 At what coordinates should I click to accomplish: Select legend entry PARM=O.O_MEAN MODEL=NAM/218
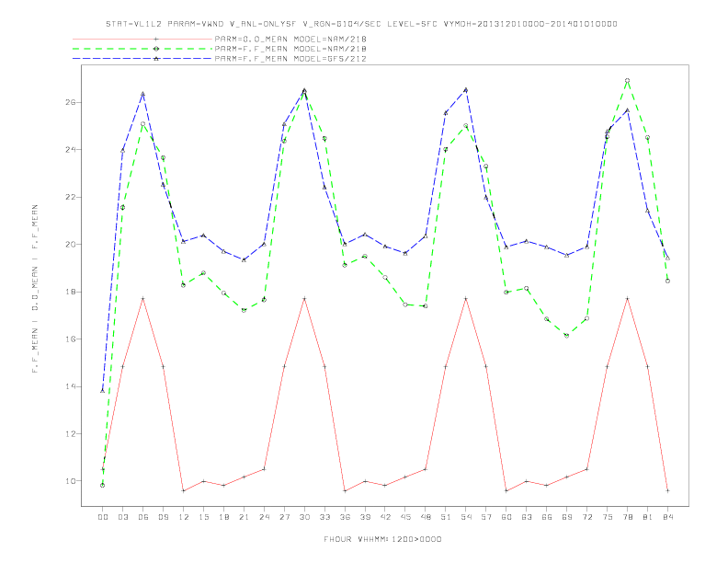point(290,39)
